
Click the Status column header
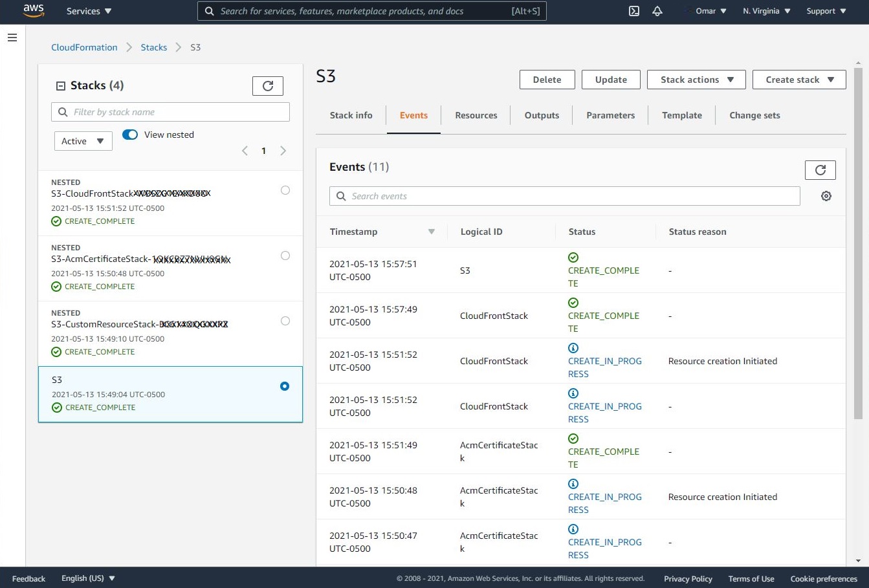[x=582, y=232]
